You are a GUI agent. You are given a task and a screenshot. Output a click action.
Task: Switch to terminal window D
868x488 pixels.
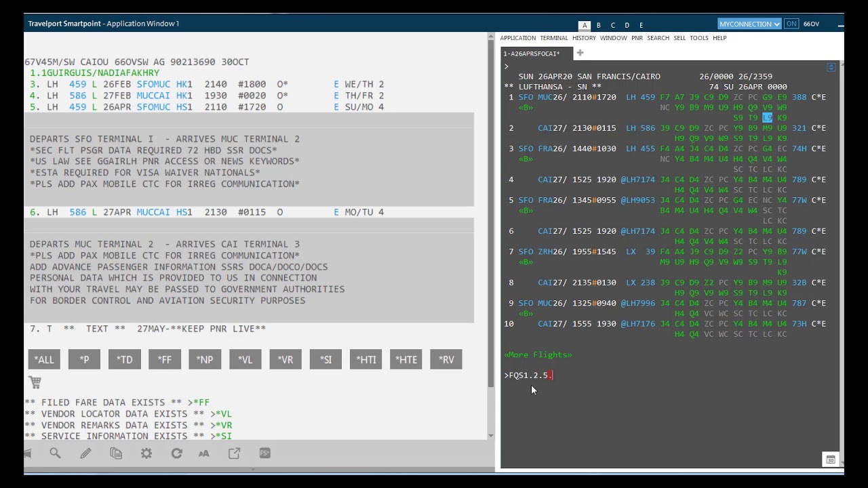pos(627,25)
